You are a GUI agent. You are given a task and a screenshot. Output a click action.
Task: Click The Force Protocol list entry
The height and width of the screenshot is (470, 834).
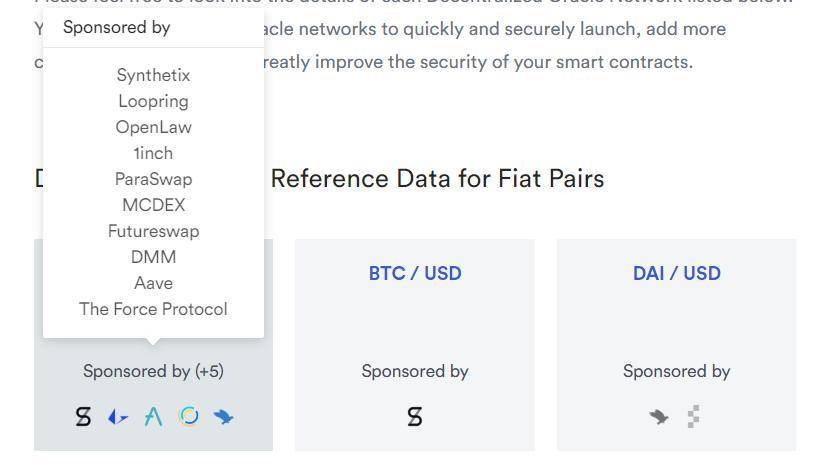tap(153, 309)
